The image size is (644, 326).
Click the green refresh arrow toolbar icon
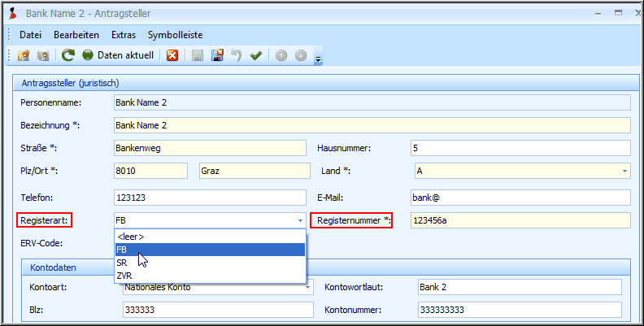pos(68,55)
